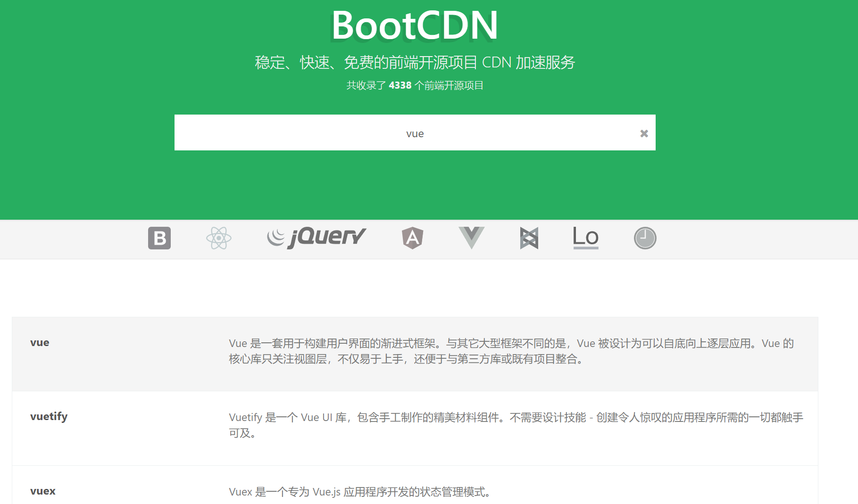Click the '4338' project count text
The width and height of the screenshot is (858, 504).
400,85
